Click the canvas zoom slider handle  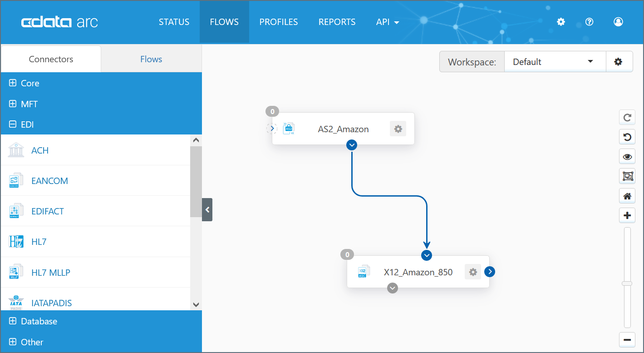[627, 283]
